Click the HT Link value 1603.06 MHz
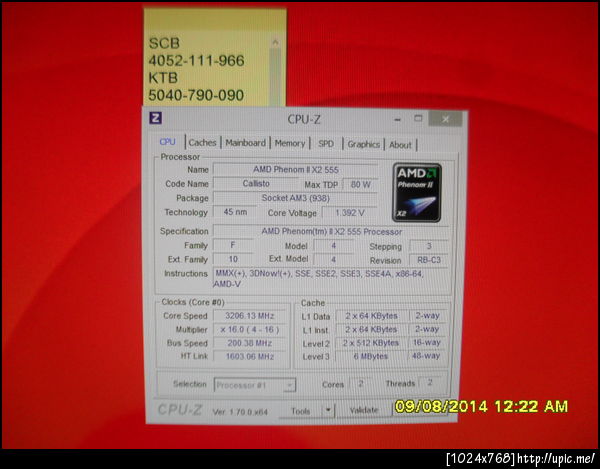The width and height of the screenshot is (600, 469). coord(249,357)
